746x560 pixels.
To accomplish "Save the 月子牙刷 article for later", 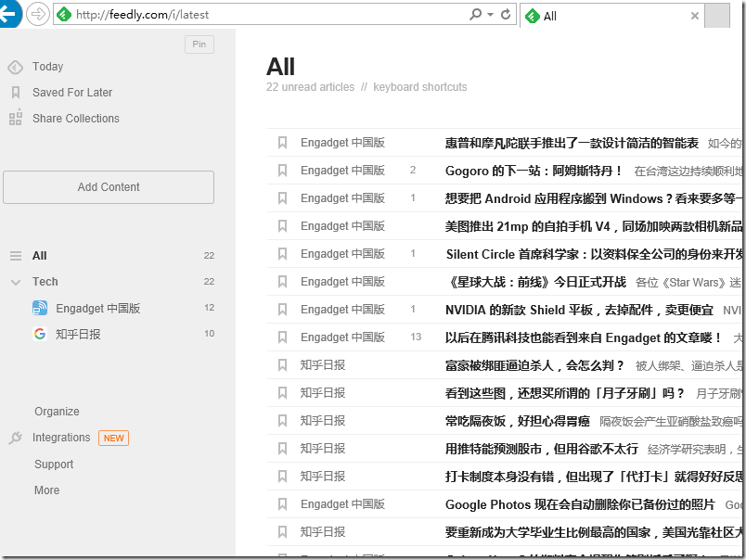I will click(283, 393).
